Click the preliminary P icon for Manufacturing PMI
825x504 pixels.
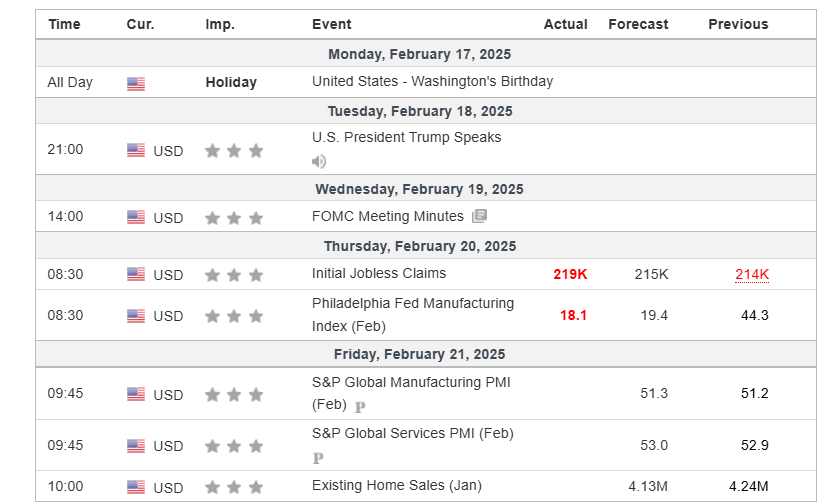(x=360, y=407)
